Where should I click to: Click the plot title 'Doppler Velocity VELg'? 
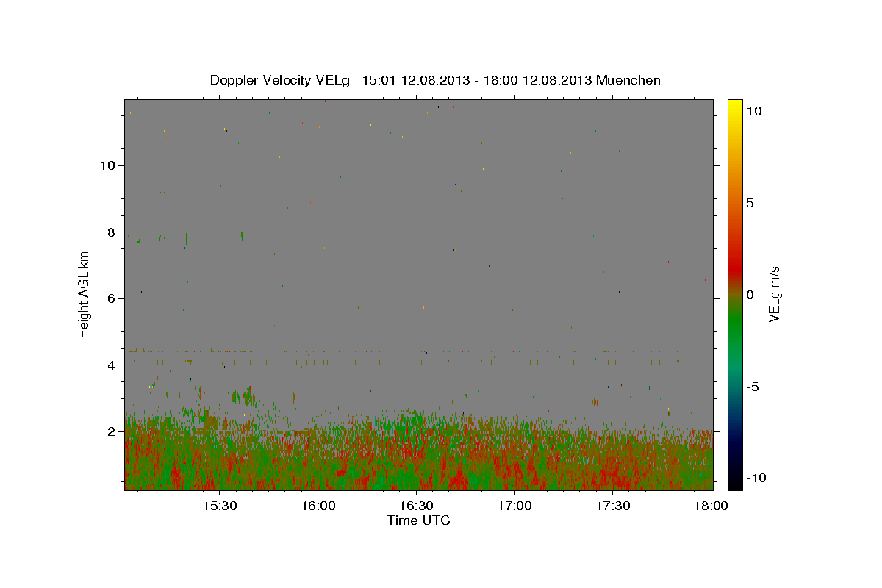[x=282, y=80]
